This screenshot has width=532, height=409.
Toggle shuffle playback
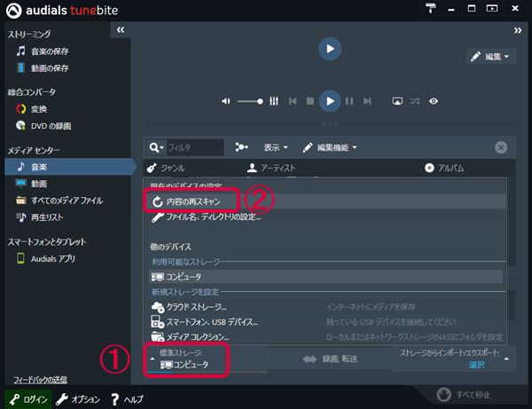click(x=415, y=101)
